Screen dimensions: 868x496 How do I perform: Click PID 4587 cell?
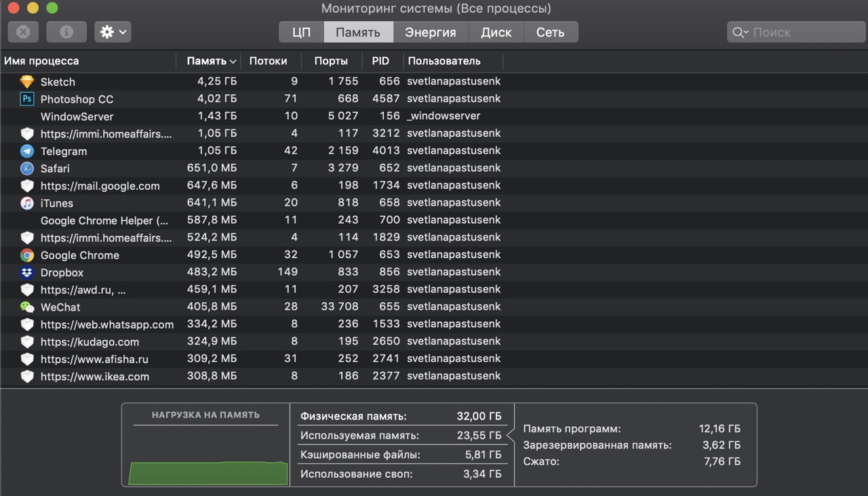click(386, 99)
